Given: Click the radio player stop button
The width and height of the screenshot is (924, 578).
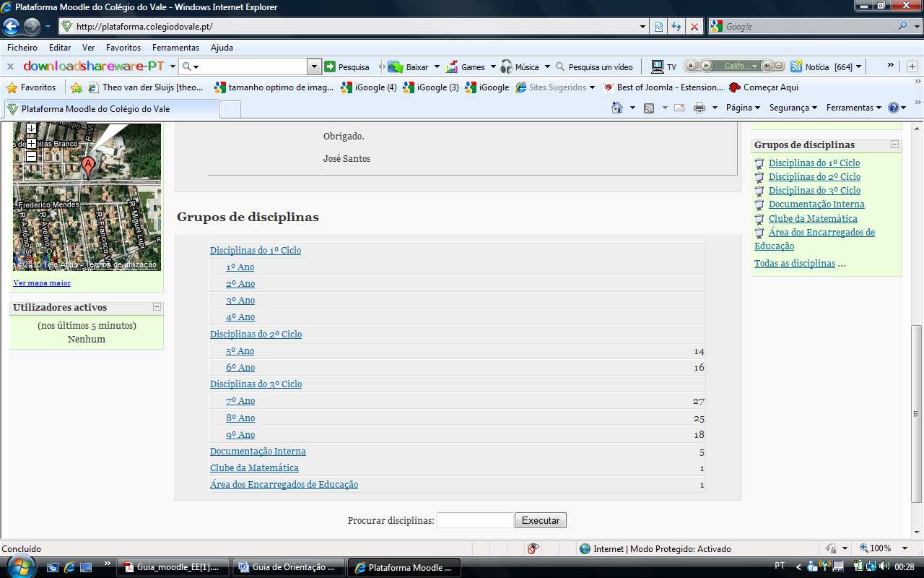Looking at the screenshot, I should tap(691, 66).
